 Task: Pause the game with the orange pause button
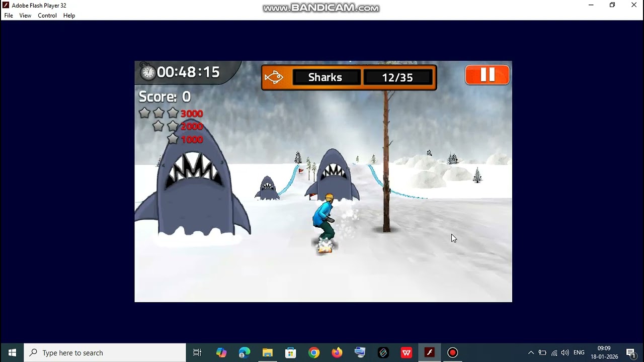487,75
